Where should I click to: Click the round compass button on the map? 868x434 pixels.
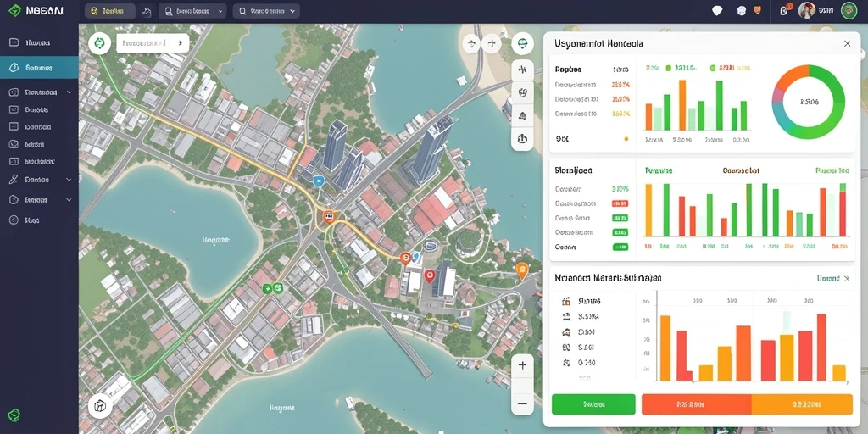tap(471, 43)
